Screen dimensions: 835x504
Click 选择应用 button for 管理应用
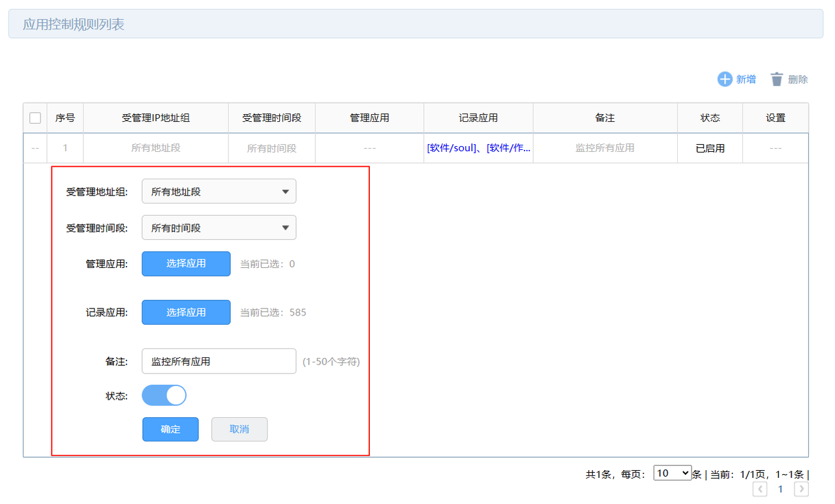(x=186, y=264)
